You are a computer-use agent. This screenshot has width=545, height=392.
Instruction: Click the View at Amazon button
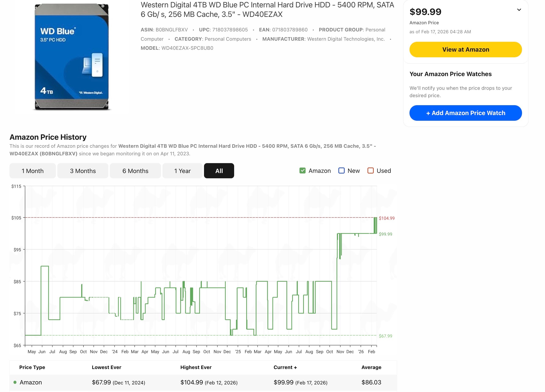click(465, 50)
